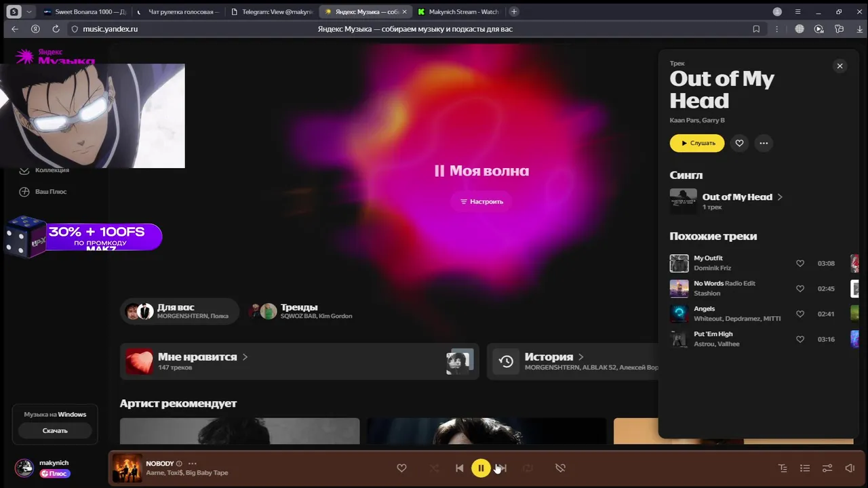Switch to the Makynich Stream tab
868x488 pixels.
pos(458,12)
